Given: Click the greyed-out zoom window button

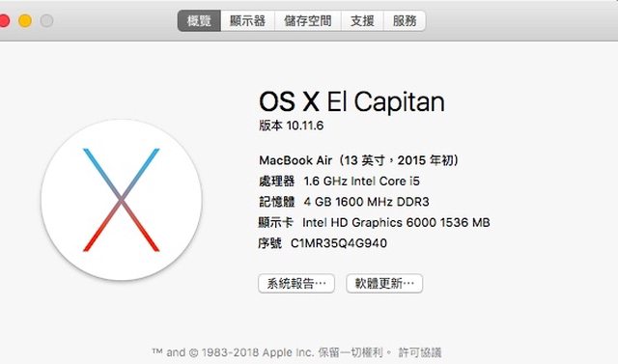Looking at the screenshot, I should pyautogui.click(x=46, y=20).
